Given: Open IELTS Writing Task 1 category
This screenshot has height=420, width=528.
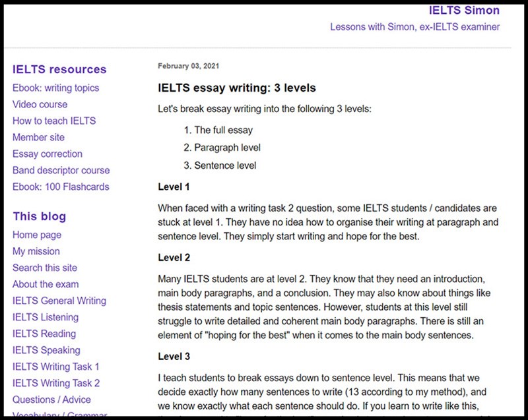Looking at the screenshot, I should pos(56,367).
